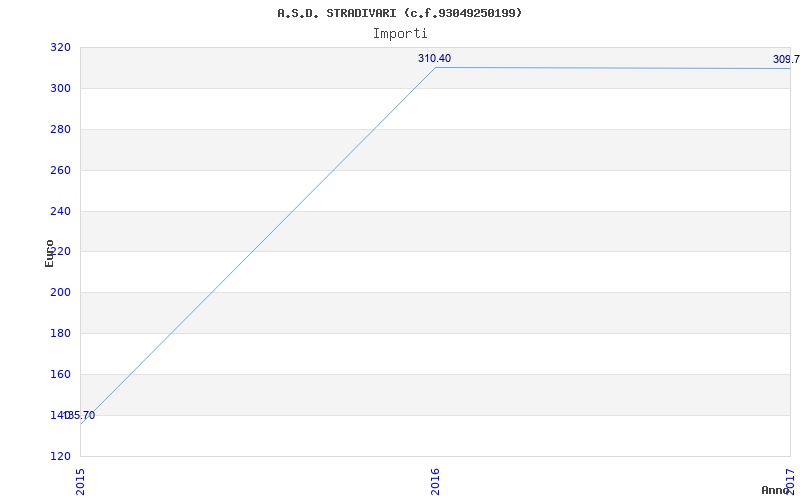Click the 309.7 value label for 2017
800x500 pixels.
[786, 59]
